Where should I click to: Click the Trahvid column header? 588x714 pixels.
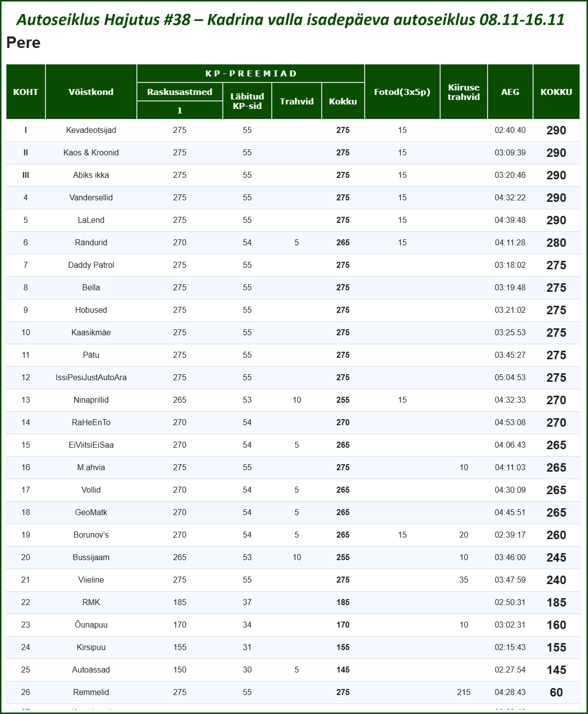296,101
